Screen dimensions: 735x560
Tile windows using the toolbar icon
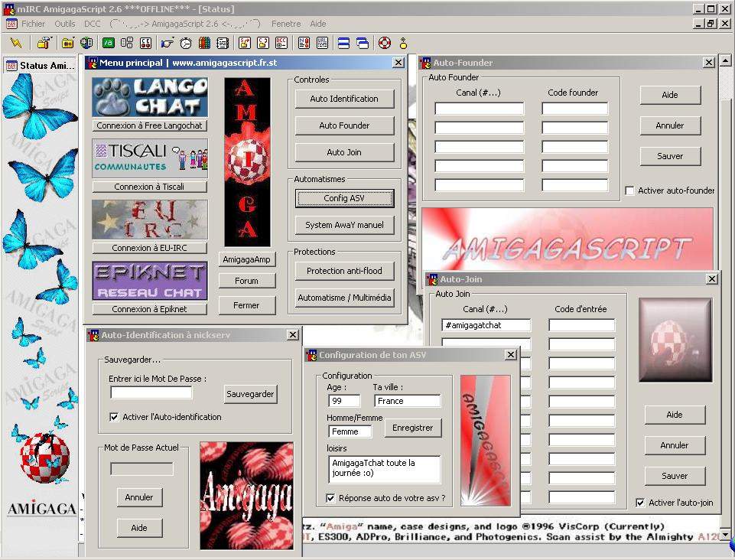pyautogui.click(x=343, y=44)
